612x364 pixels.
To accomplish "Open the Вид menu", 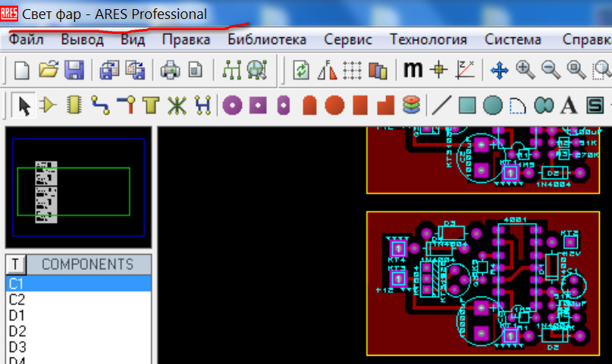I will click(133, 39).
